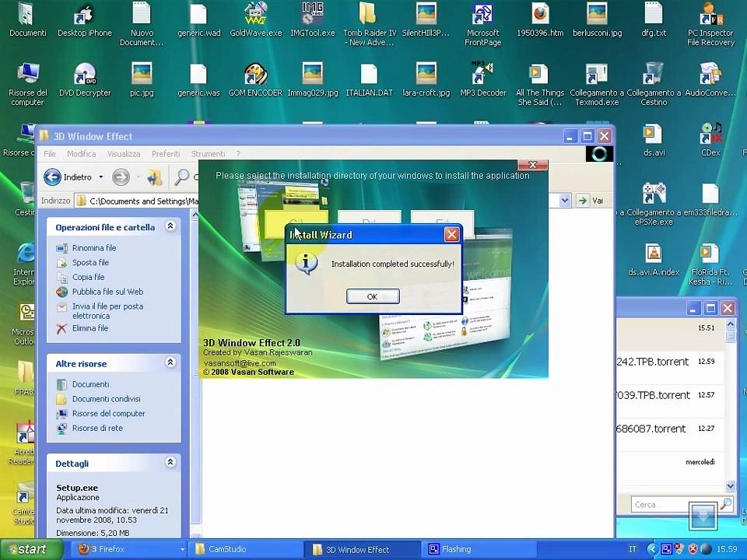Open the Visualizza menu
Viewport: 747px width, 560px height.
[124, 154]
